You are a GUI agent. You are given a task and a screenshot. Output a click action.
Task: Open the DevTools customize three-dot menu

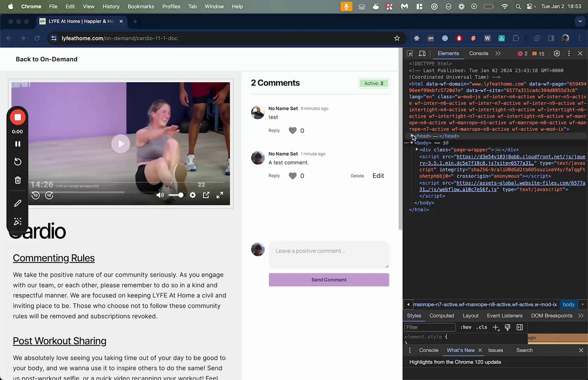569,53
